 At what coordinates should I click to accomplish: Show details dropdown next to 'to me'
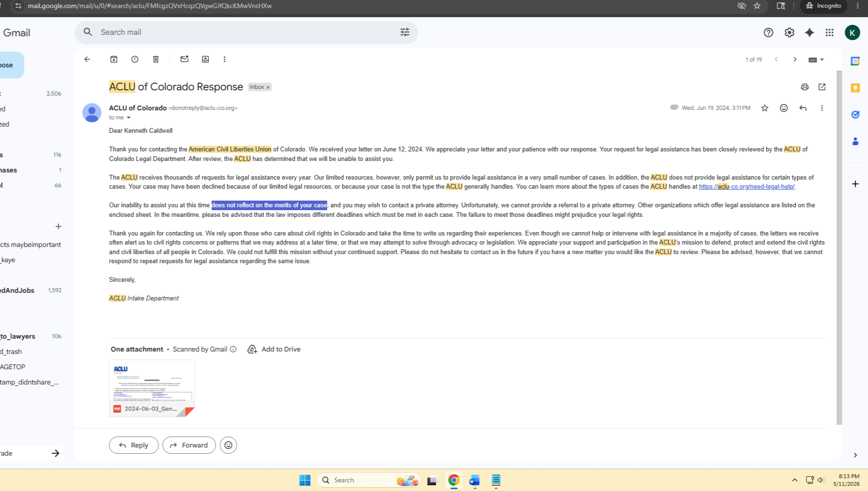pyautogui.click(x=128, y=117)
